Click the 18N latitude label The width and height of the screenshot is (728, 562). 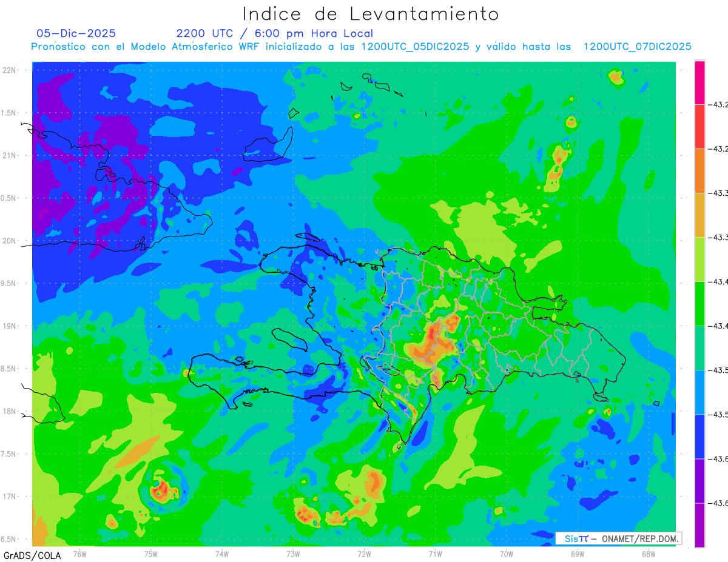point(9,412)
